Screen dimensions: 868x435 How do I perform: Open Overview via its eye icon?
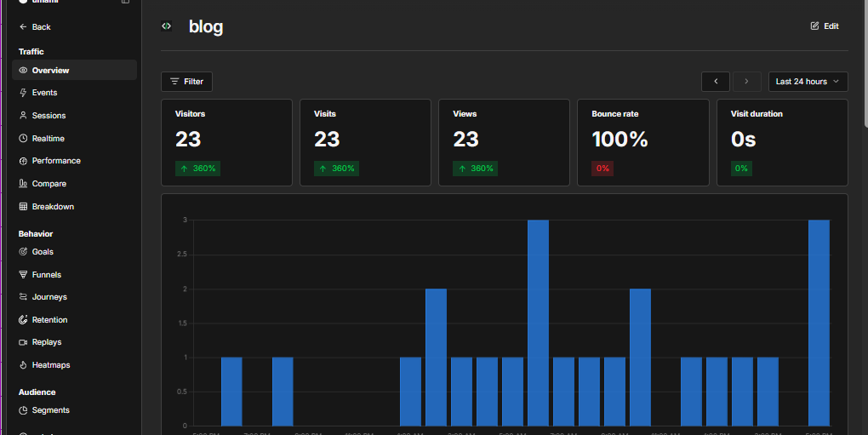point(23,71)
